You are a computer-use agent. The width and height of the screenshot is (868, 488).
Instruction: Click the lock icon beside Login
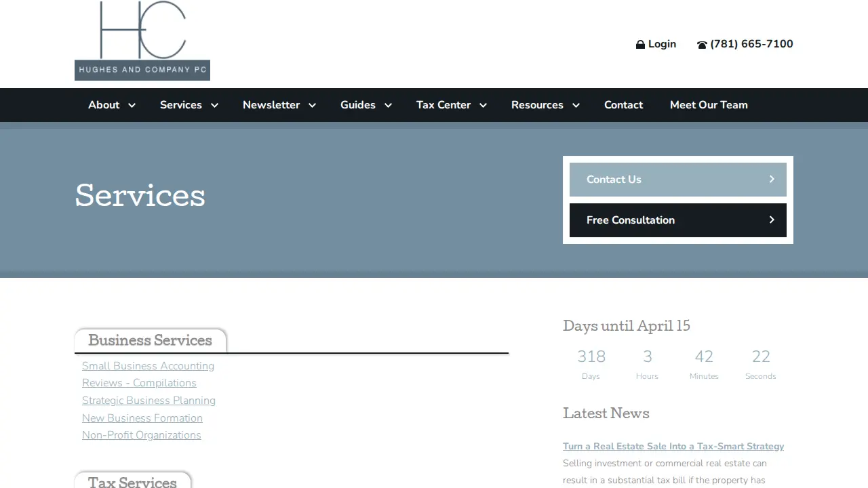[x=640, y=45]
